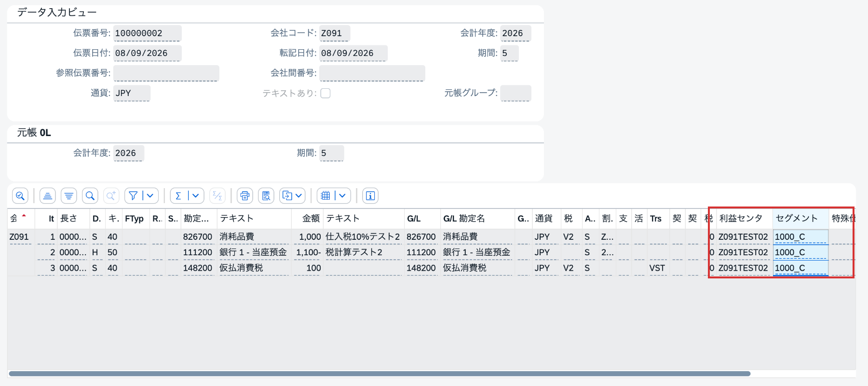Sort the table in descending order

pos(69,195)
